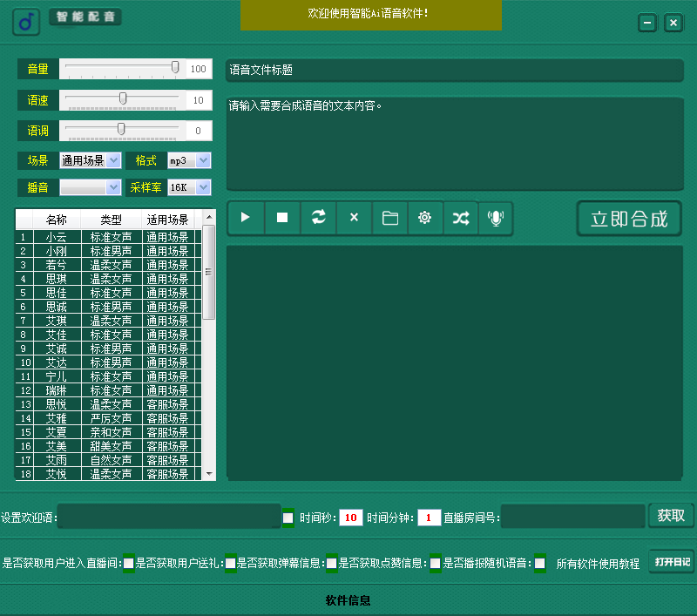Expand the 格式 mp3 format dropdown
The height and width of the screenshot is (616, 697).
pos(203,160)
